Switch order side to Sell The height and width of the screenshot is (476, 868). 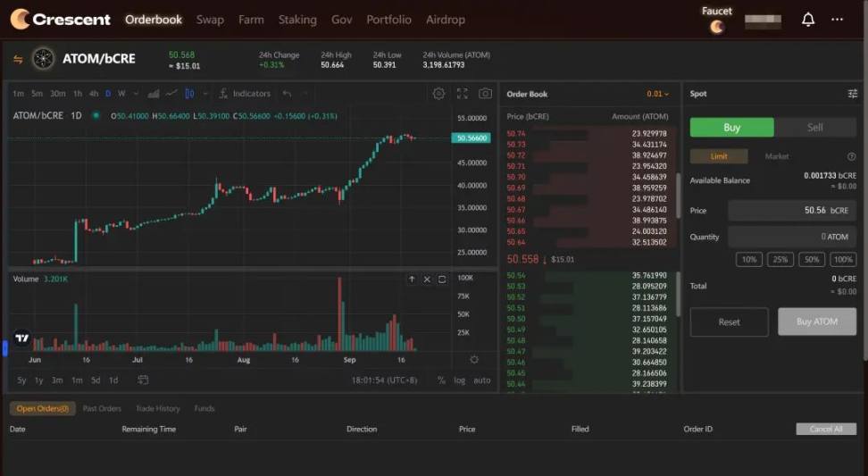pos(814,128)
